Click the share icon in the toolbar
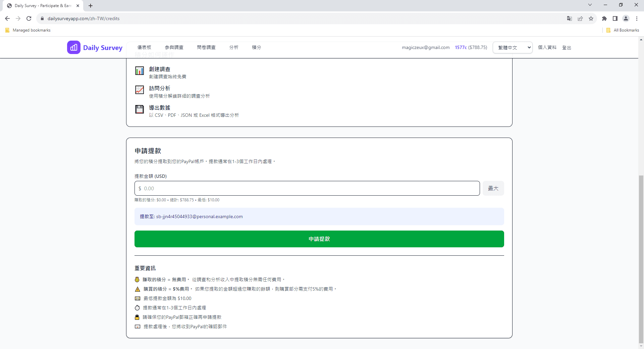The height and width of the screenshot is (349, 644). [x=580, y=18]
